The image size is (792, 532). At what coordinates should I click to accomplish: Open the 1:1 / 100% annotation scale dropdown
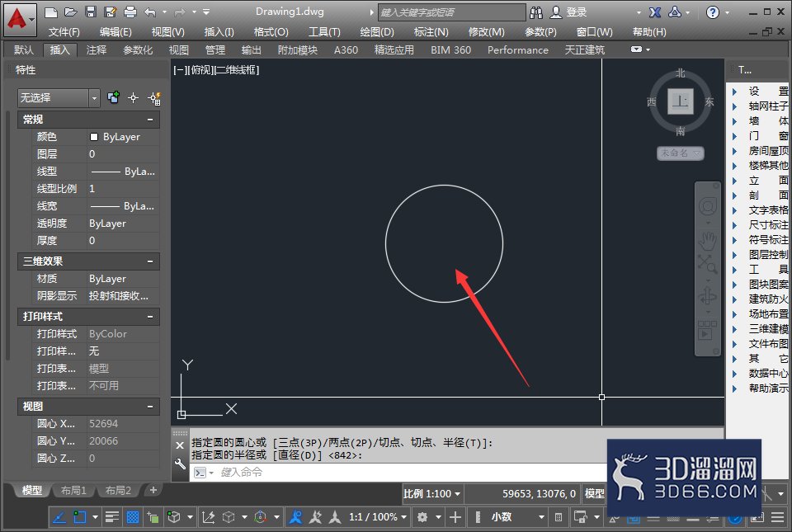[x=378, y=517]
